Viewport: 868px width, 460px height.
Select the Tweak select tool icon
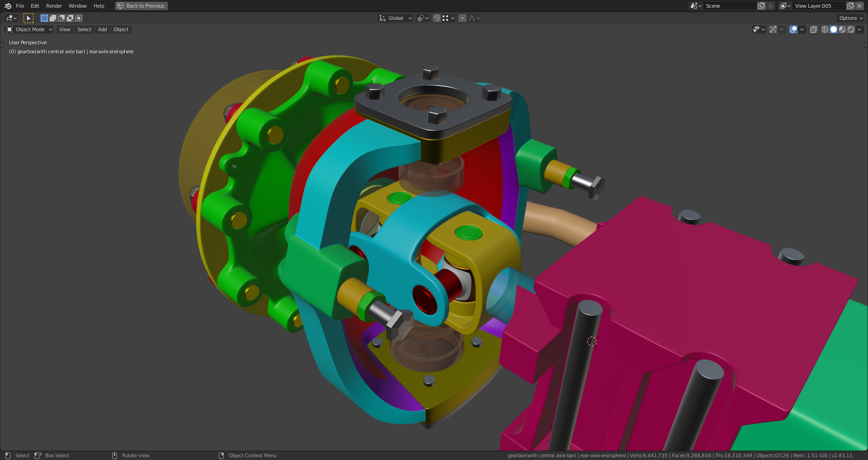pyautogui.click(x=28, y=18)
